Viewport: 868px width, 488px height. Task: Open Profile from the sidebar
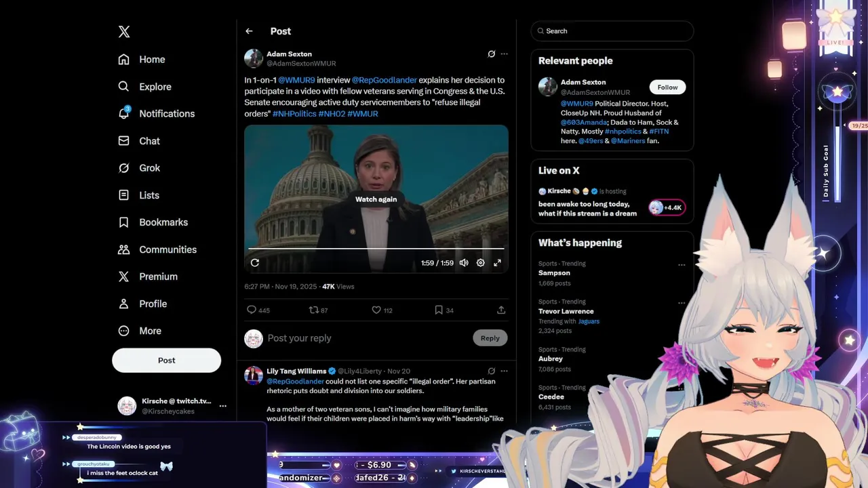[142, 304]
